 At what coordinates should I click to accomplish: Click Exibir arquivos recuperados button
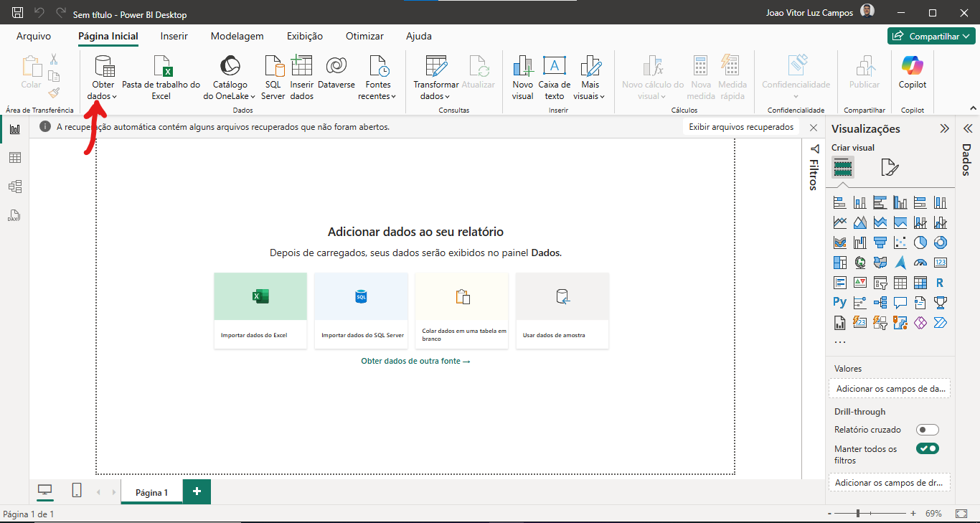coord(741,127)
